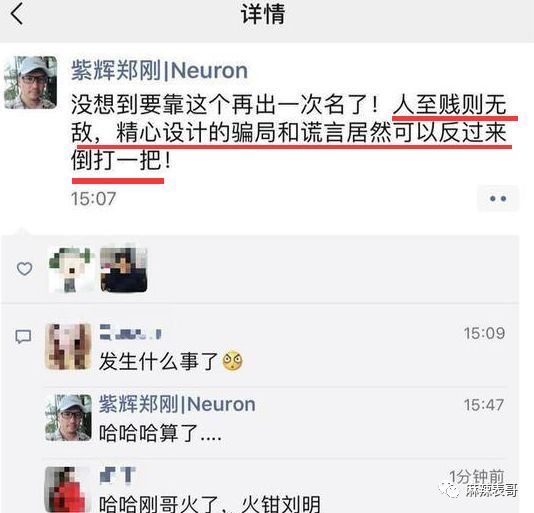This screenshot has height=513, width=534.
Task: Select the main post text 没想到要靠这个
Action: [x=289, y=132]
